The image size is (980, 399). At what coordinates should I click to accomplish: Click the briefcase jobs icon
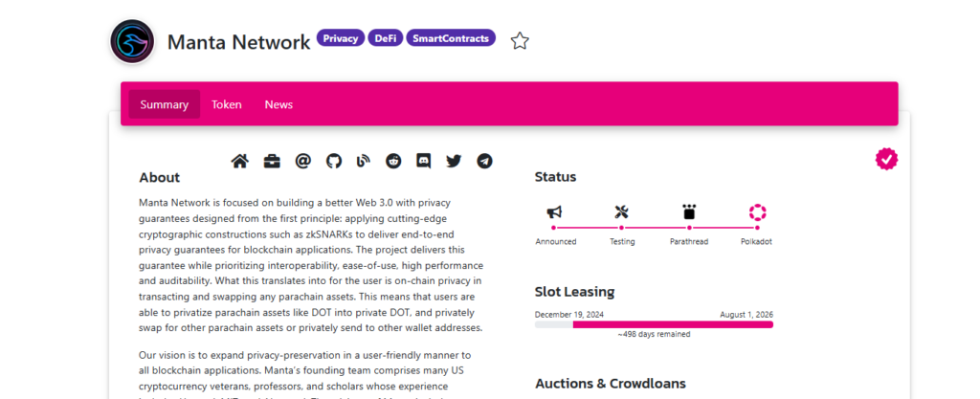tap(272, 161)
